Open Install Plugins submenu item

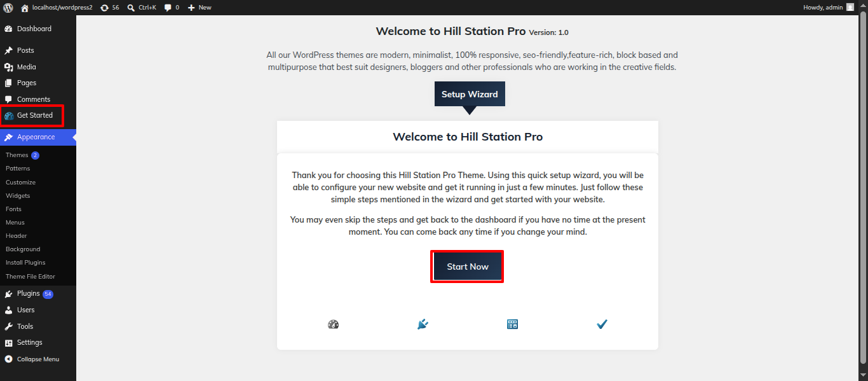click(x=25, y=263)
